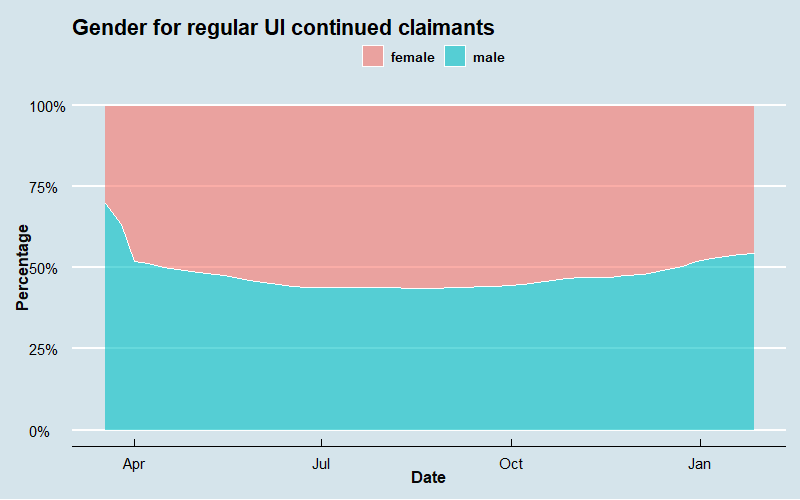Select the Jul x-axis tick label
The image size is (800, 500).
(x=321, y=463)
